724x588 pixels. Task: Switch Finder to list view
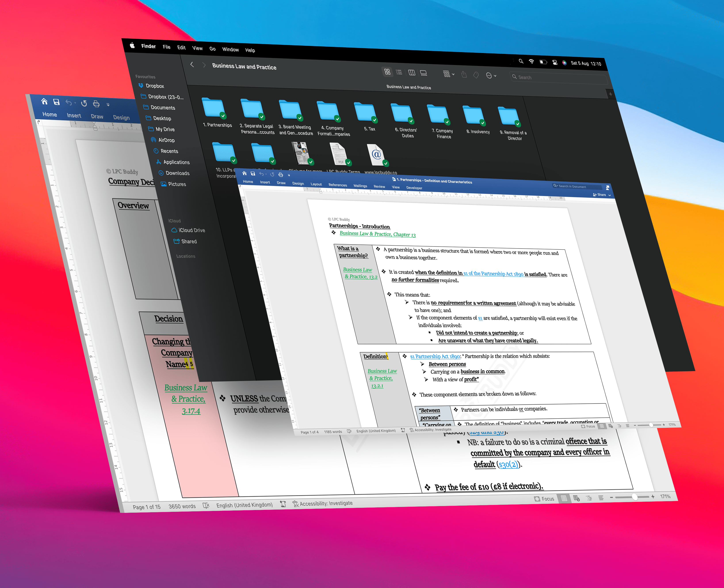(x=399, y=72)
